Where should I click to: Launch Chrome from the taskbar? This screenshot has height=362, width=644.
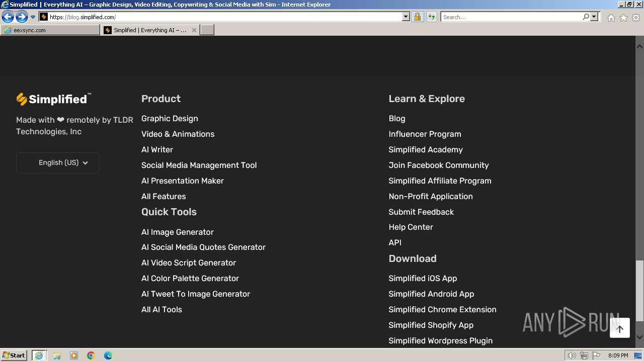pyautogui.click(x=91, y=355)
